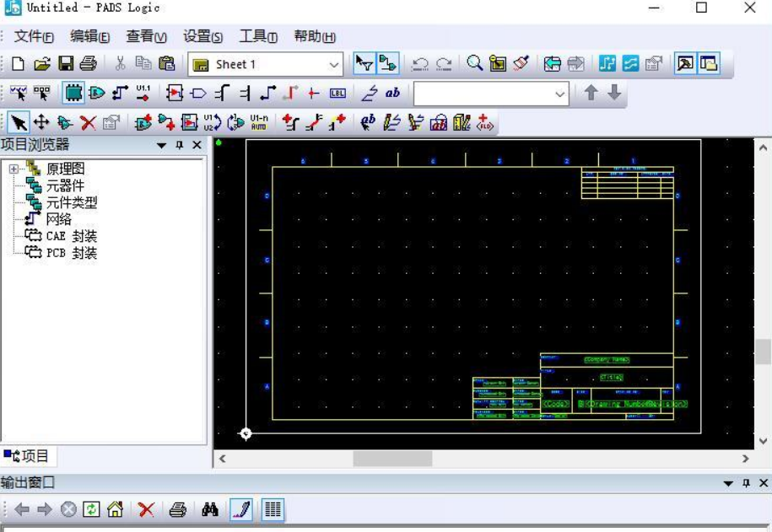Open the 工具(T) menu
This screenshot has height=532, width=772.
click(257, 36)
